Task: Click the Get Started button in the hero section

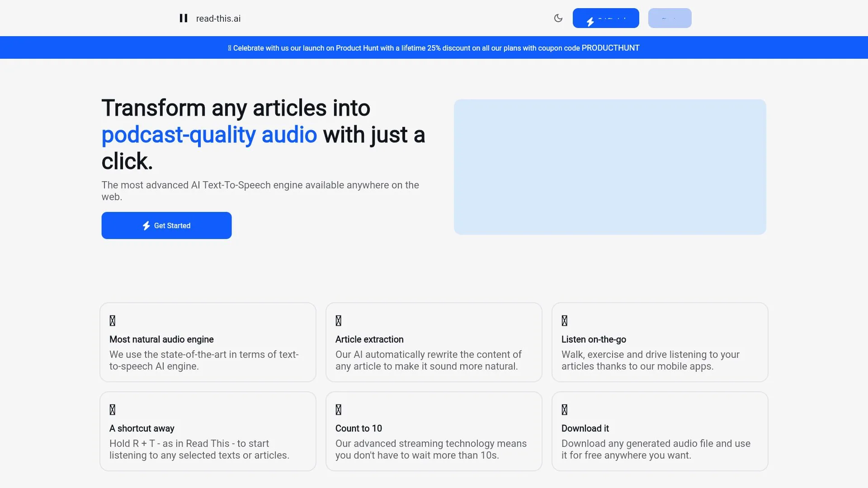Action: 166,225
